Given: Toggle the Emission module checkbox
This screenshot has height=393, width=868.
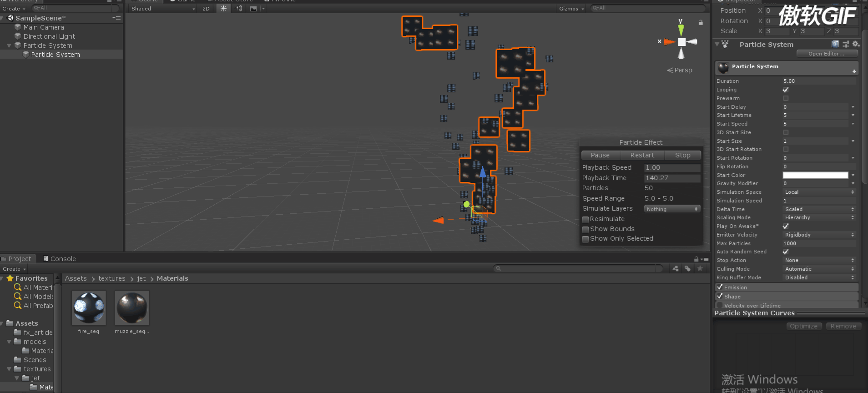Looking at the screenshot, I should click(720, 287).
